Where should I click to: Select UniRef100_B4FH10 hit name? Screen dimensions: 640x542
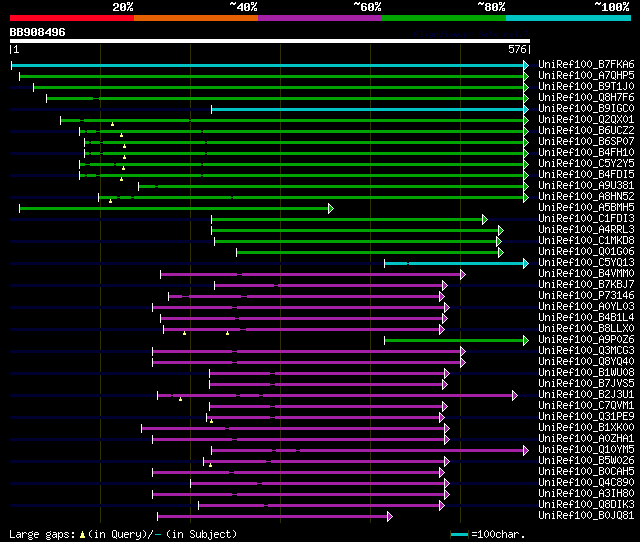586,153
